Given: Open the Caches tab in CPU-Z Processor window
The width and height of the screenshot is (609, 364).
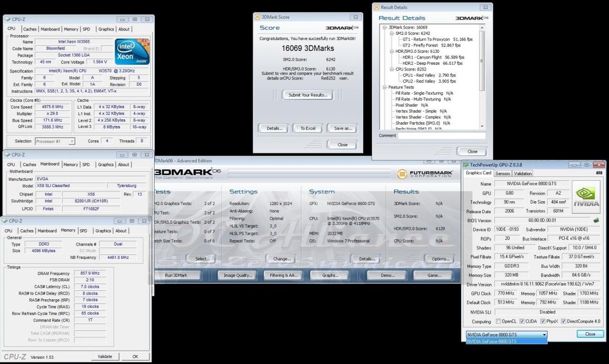Looking at the screenshot, I should click(x=29, y=29).
